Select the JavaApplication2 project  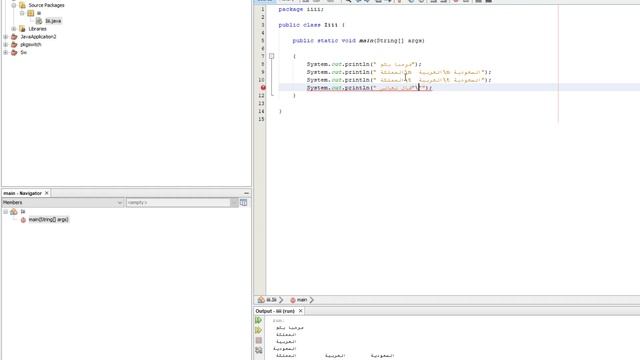pyautogui.click(x=38, y=37)
